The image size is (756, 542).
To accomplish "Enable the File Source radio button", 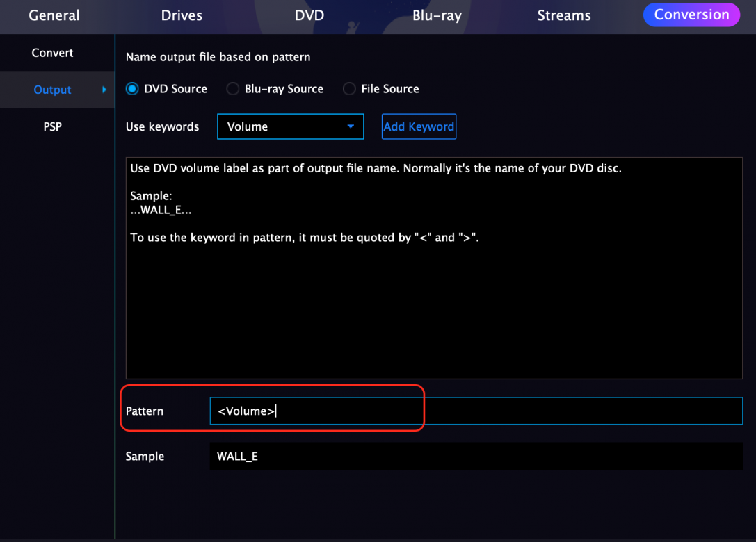I will tap(349, 89).
